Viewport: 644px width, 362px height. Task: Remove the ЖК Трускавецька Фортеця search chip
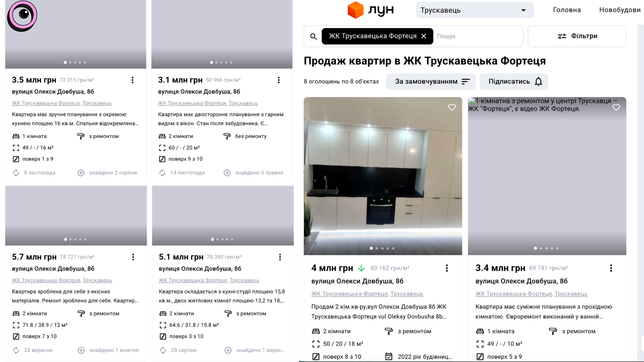pos(424,36)
